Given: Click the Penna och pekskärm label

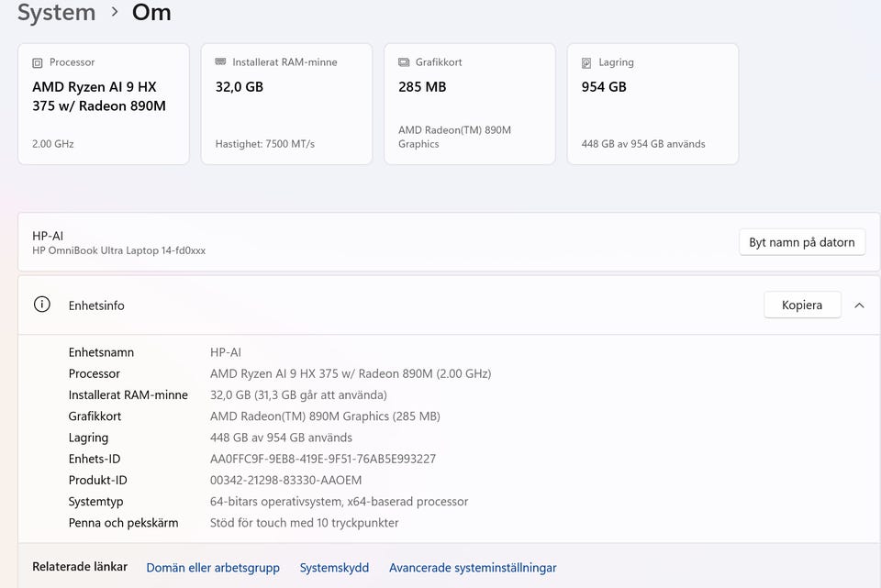Looking at the screenshot, I should click(124, 523).
